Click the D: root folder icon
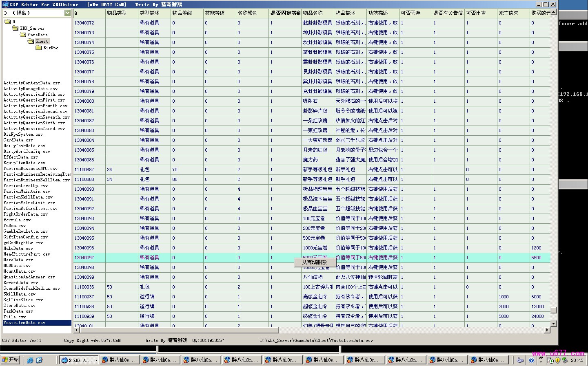Screen dimensions: 588x366 pos(7,22)
